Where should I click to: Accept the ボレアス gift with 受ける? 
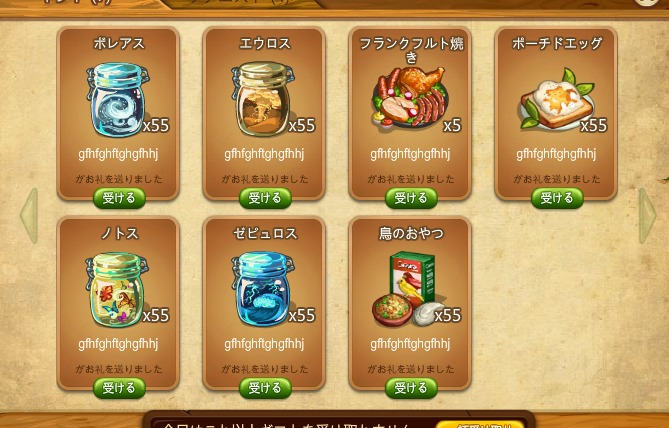click(119, 198)
